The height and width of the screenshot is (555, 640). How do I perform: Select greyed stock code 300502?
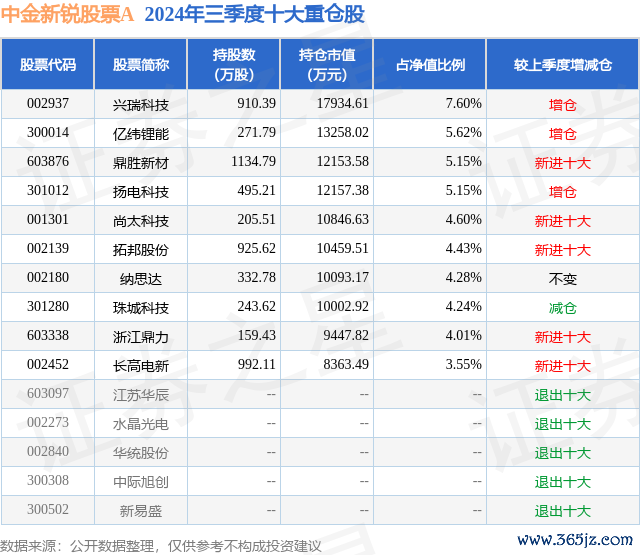point(48,509)
